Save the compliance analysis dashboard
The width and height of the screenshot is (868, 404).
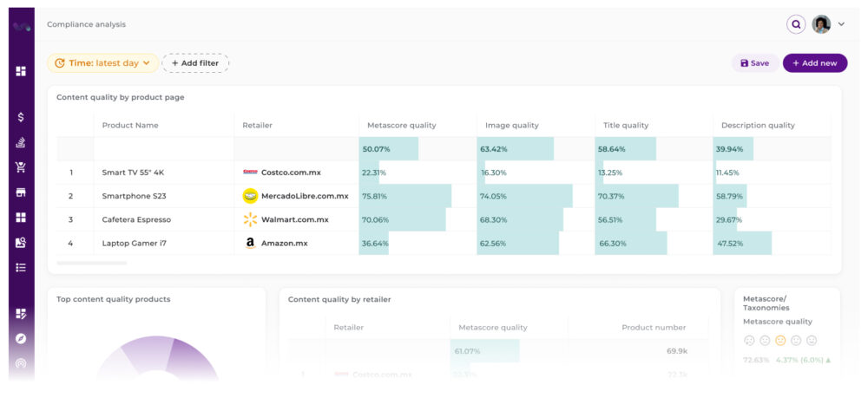[755, 63]
